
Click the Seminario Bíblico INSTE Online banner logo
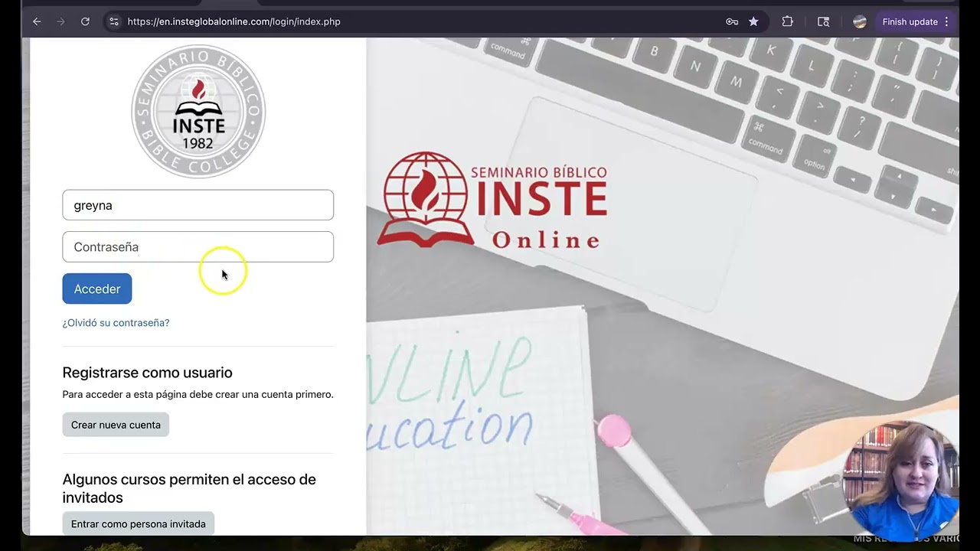(492, 201)
